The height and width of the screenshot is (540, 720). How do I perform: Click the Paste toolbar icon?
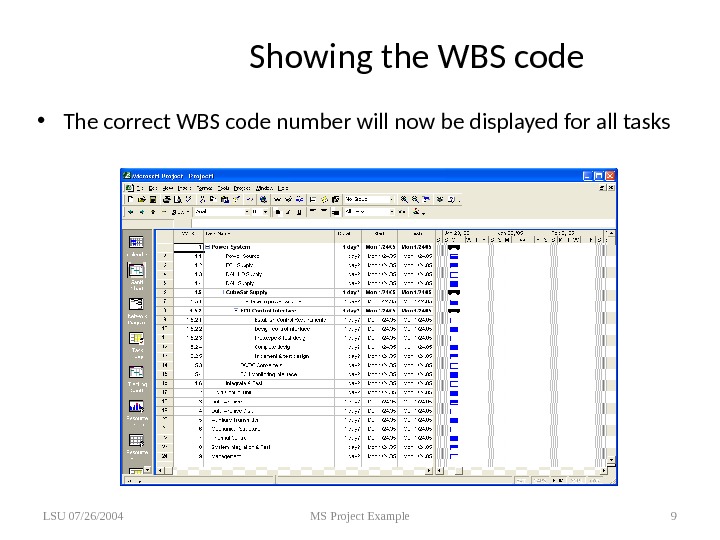pos(224,199)
